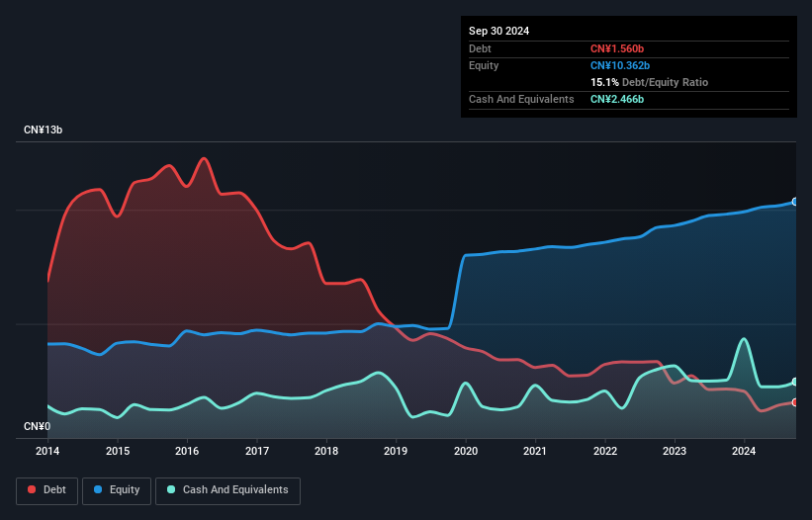812x520 pixels.
Task: Click the 2024 axis label
Action: click(x=744, y=451)
